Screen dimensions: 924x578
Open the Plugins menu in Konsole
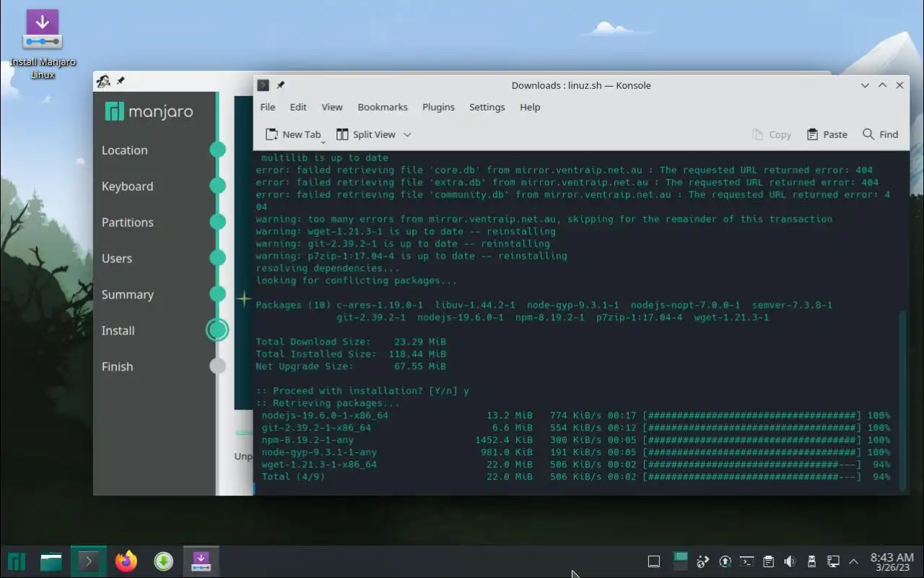click(438, 107)
